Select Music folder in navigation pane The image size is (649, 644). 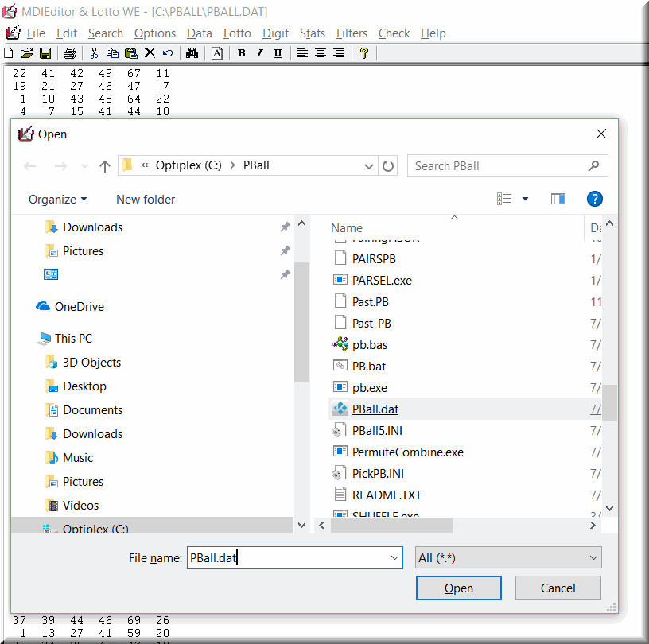[78, 458]
